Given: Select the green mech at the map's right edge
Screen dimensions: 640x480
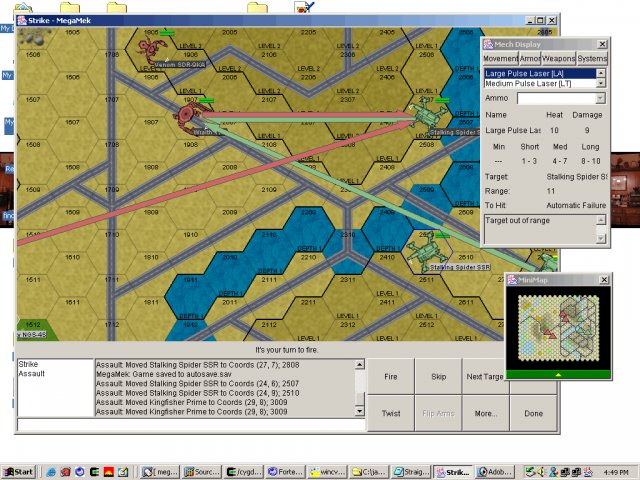Looking at the screenshot, I should (547, 262).
